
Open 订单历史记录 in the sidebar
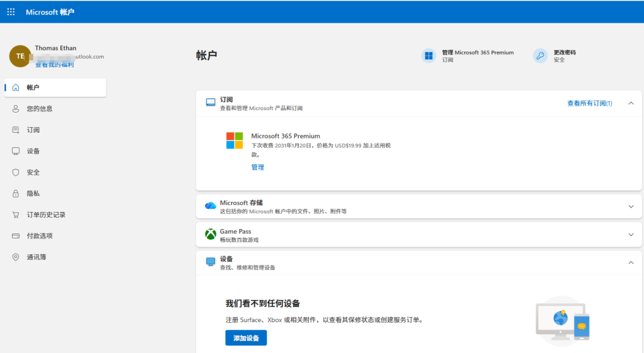46,215
